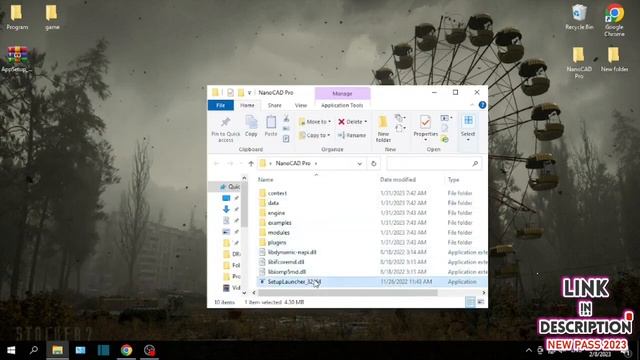Switch to the Share ribbon tab
The image size is (640, 360).
click(274, 105)
